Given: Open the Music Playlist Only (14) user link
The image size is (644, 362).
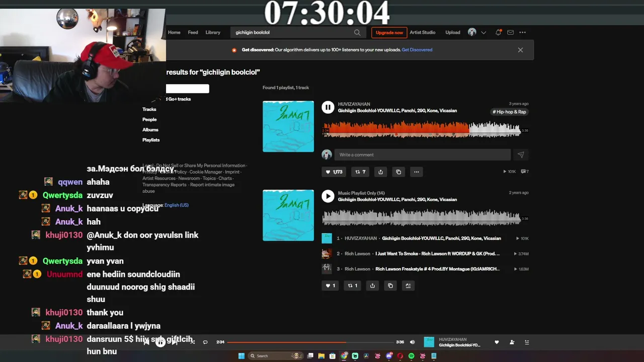Looking at the screenshot, I should (x=361, y=193).
